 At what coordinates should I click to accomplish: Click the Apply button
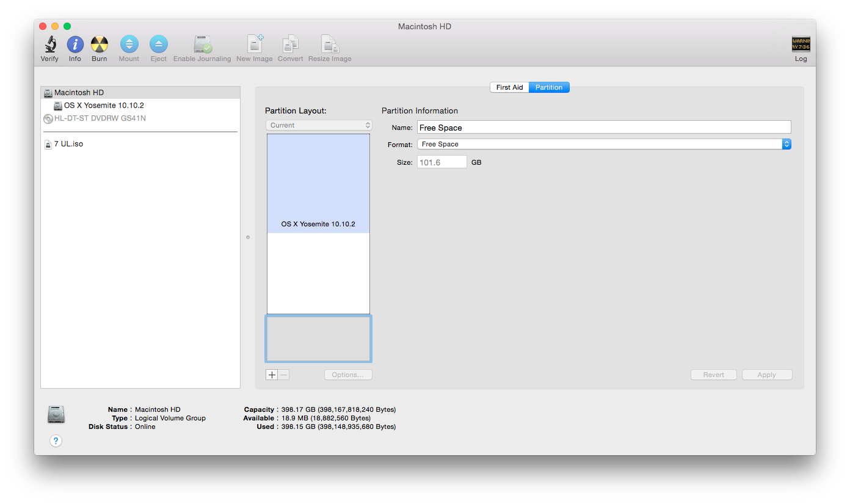[x=767, y=375]
